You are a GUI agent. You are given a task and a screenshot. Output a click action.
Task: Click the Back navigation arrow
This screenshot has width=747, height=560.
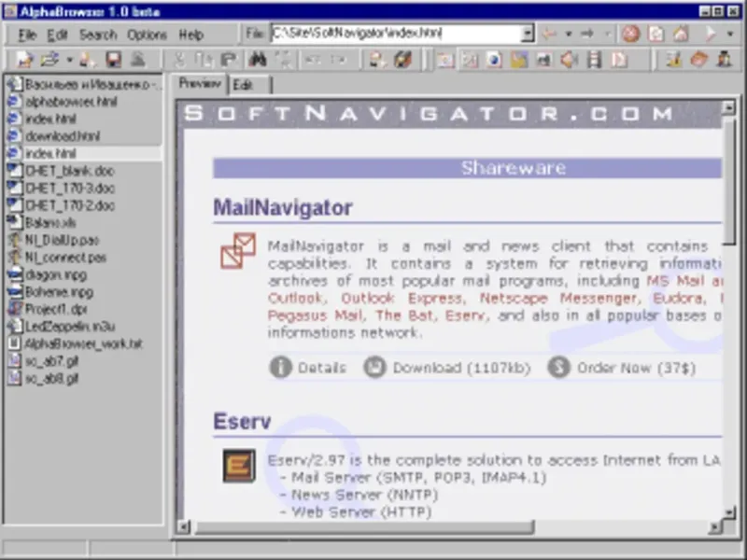click(x=550, y=34)
